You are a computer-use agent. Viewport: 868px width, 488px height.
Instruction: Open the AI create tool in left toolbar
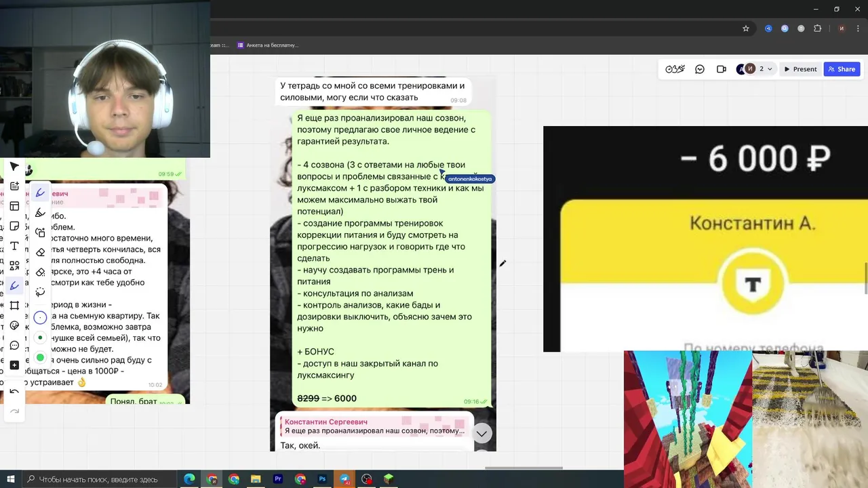click(14, 186)
